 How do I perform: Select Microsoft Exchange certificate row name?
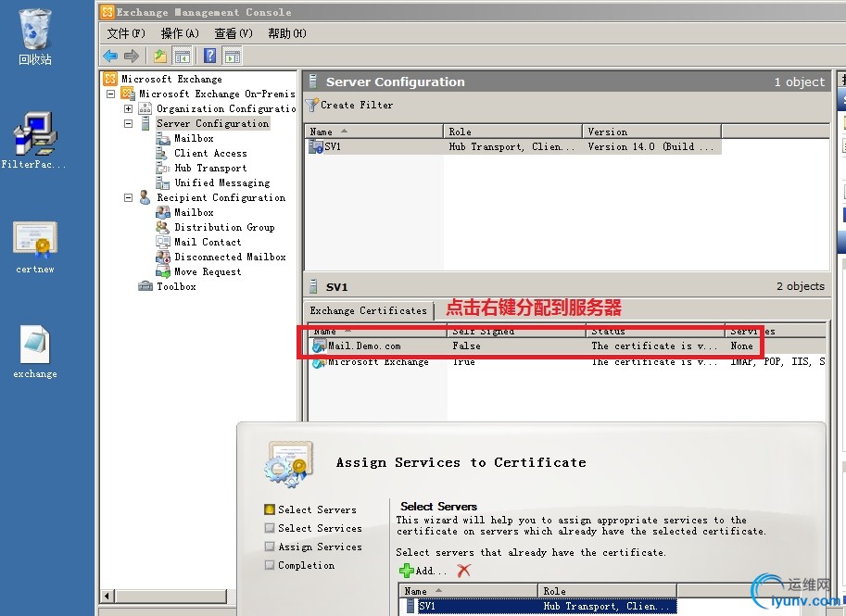tap(378, 362)
